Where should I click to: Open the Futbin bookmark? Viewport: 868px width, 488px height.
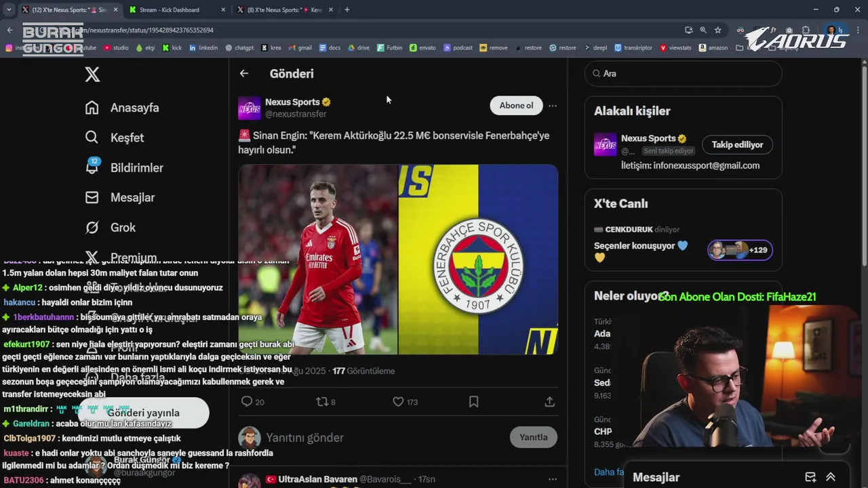click(x=389, y=48)
